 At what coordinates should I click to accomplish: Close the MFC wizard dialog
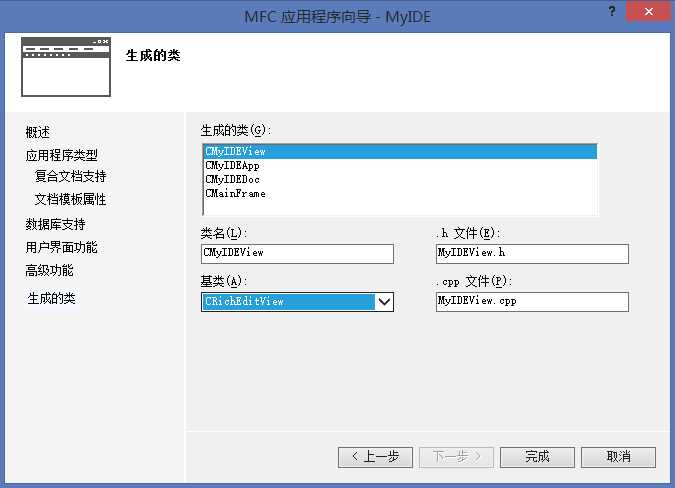tap(649, 11)
